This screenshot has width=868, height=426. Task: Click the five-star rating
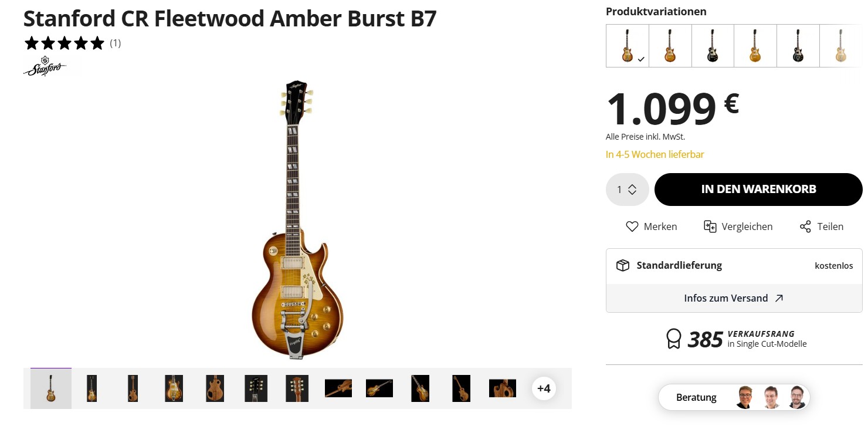tap(65, 43)
